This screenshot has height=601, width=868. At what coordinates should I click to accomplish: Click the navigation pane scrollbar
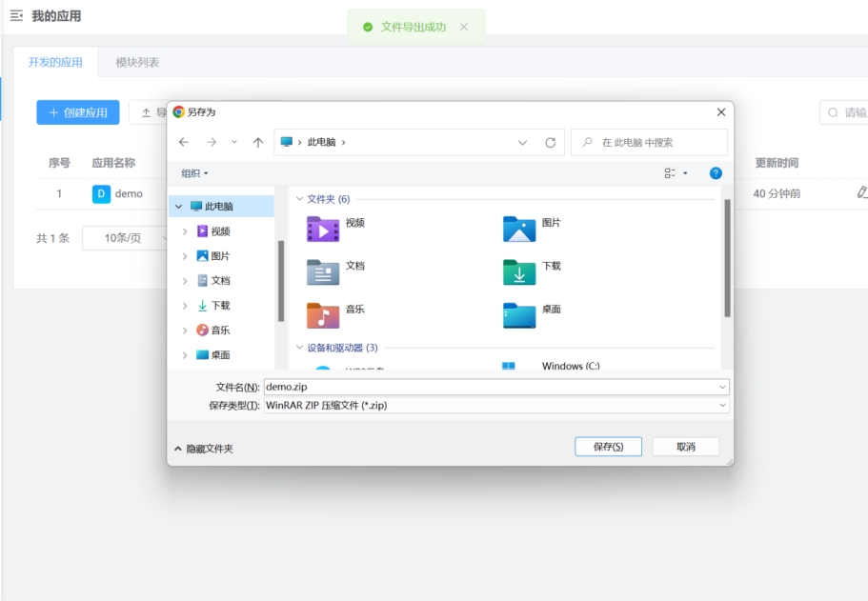(x=281, y=281)
